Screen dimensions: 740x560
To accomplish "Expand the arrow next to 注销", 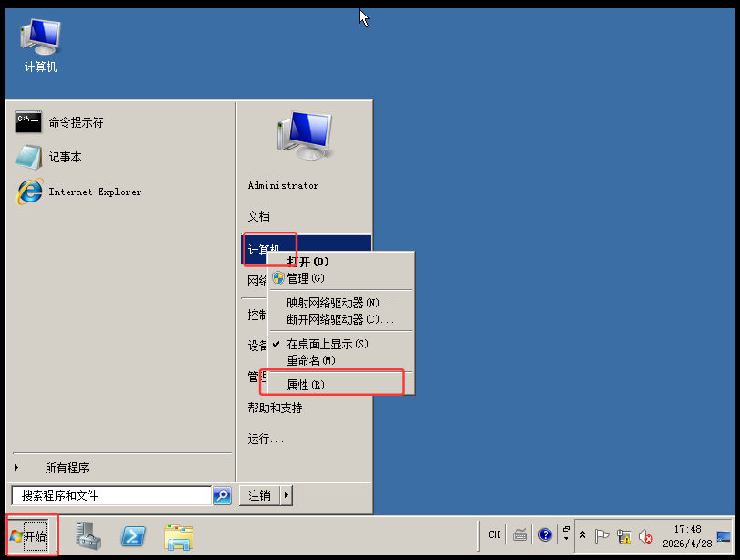I will click(x=287, y=495).
